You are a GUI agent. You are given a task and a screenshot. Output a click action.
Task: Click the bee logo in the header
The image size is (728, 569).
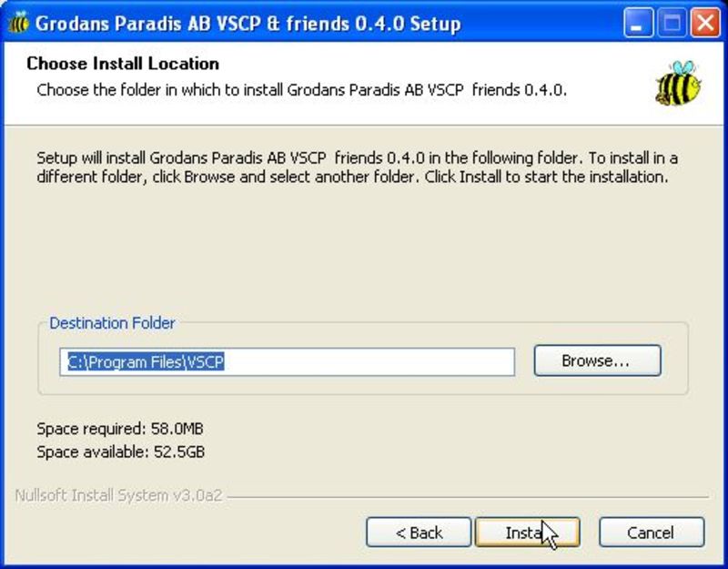click(677, 83)
